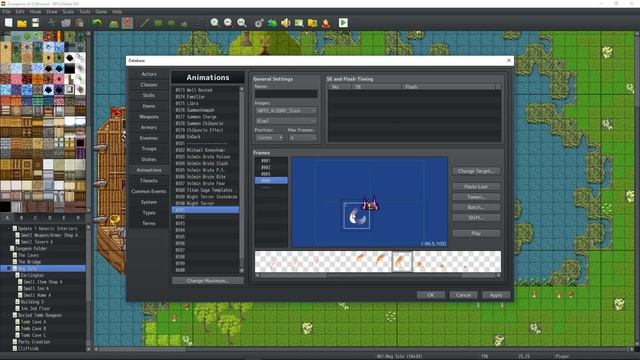Click the Change Target button
Screen dimensions: 640x360
point(476,171)
